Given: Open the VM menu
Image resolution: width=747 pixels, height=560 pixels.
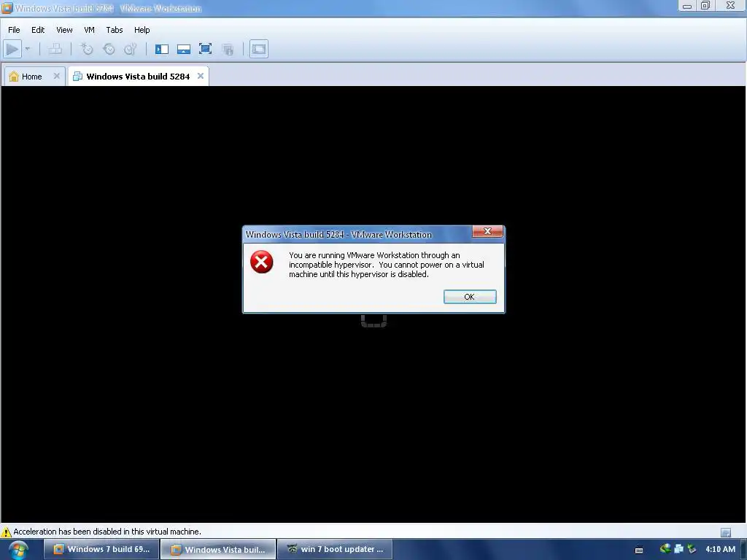Looking at the screenshot, I should [89, 29].
